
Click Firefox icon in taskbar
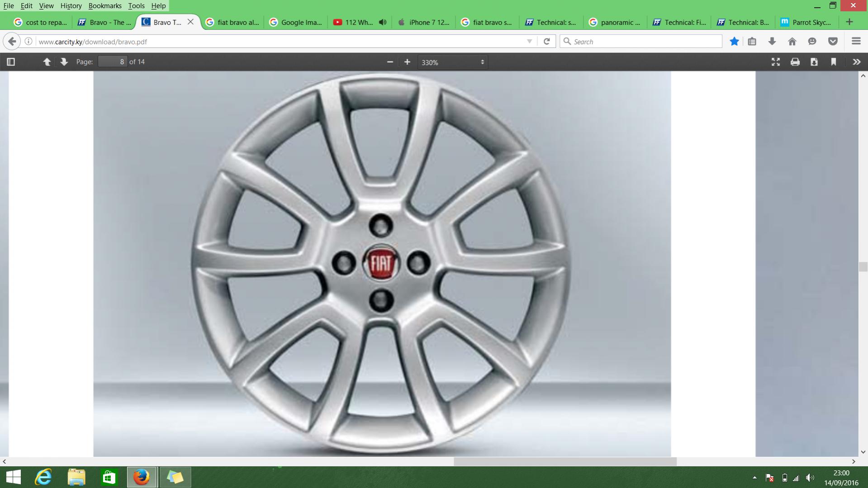click(x=142, y=477)
